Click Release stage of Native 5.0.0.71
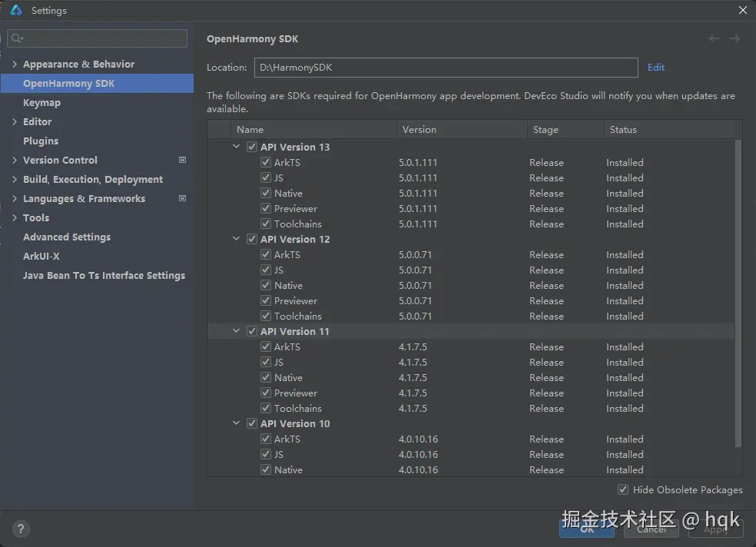Image resolution: width=756 pixels, height=547 pixels. tap(546, 286)
